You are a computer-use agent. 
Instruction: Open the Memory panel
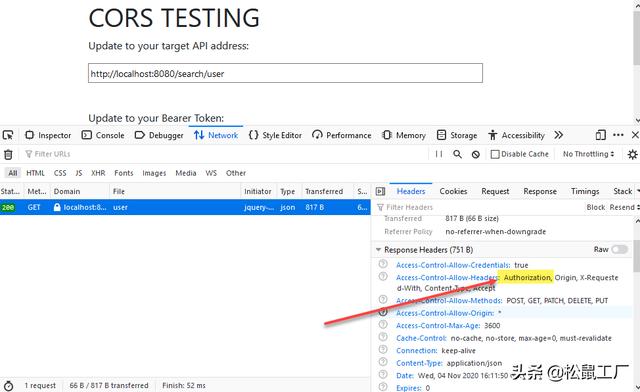(x=404, y=135)
